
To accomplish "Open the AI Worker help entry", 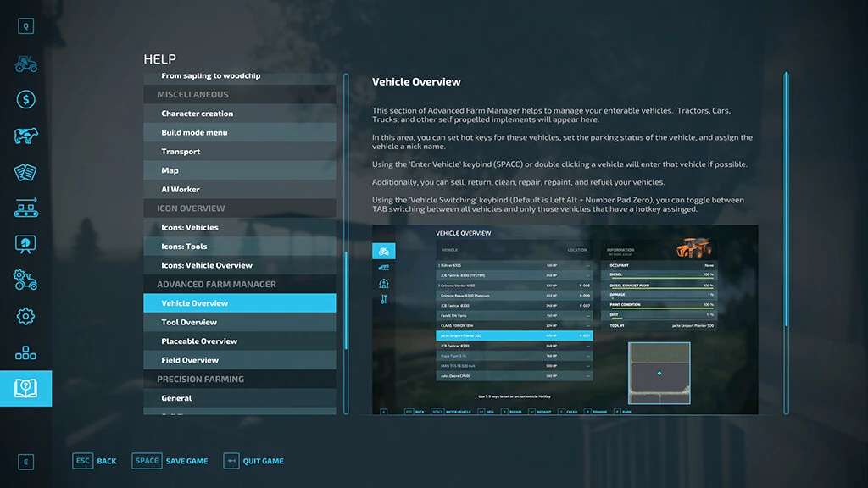I will coord(181,190).
